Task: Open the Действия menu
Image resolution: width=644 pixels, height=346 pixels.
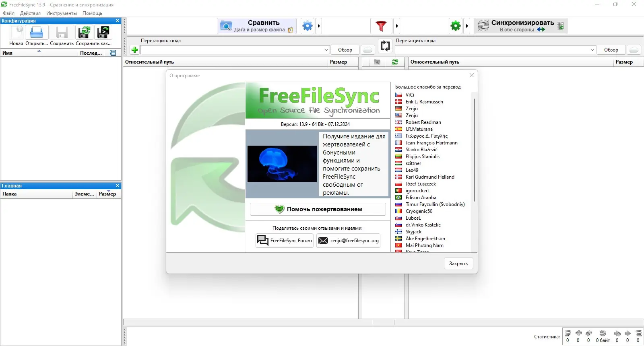Action: (x=30, y=13)
